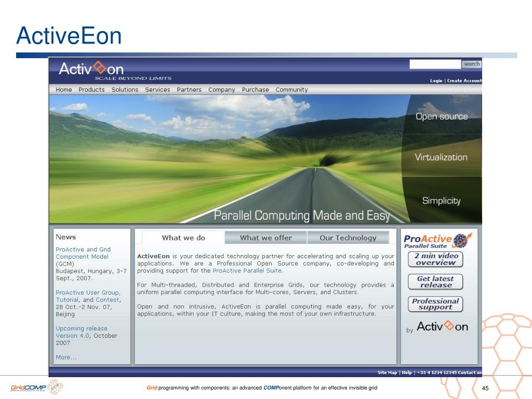Viewport: 532px width, 399px height.
Task: Open the Tutorial news link
Action: click(67, 300)
